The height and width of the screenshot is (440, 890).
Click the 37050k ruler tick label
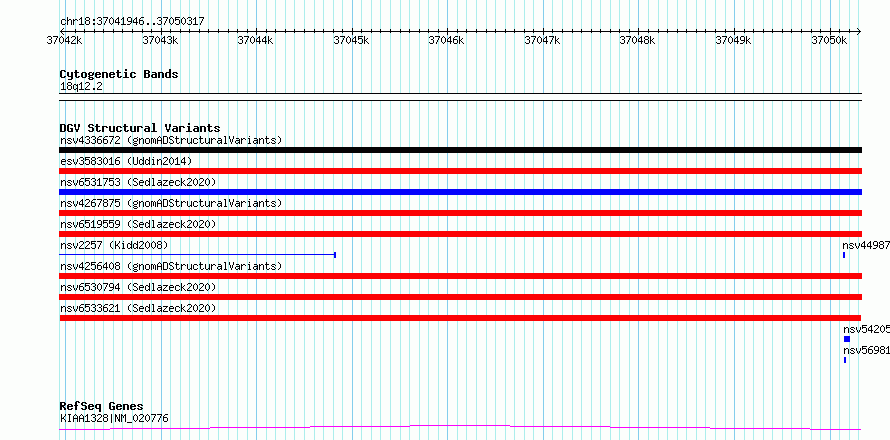[830, 40]
